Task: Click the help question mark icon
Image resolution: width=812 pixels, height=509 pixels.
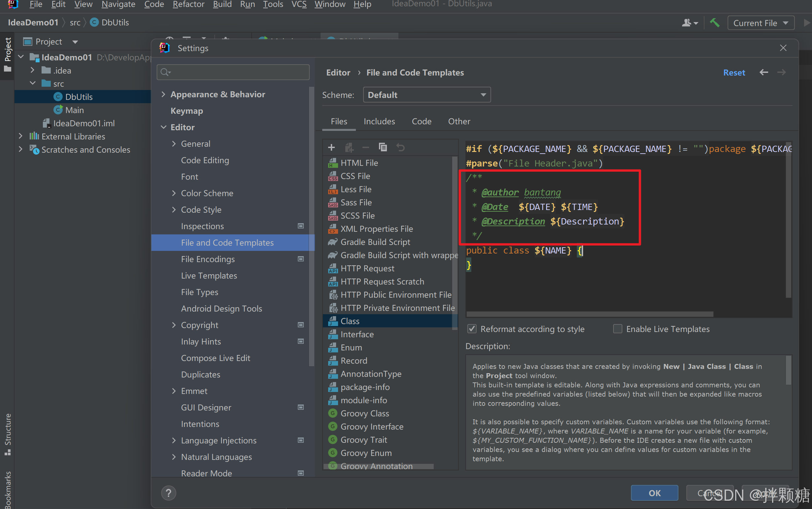Action: tap(169, 493)
